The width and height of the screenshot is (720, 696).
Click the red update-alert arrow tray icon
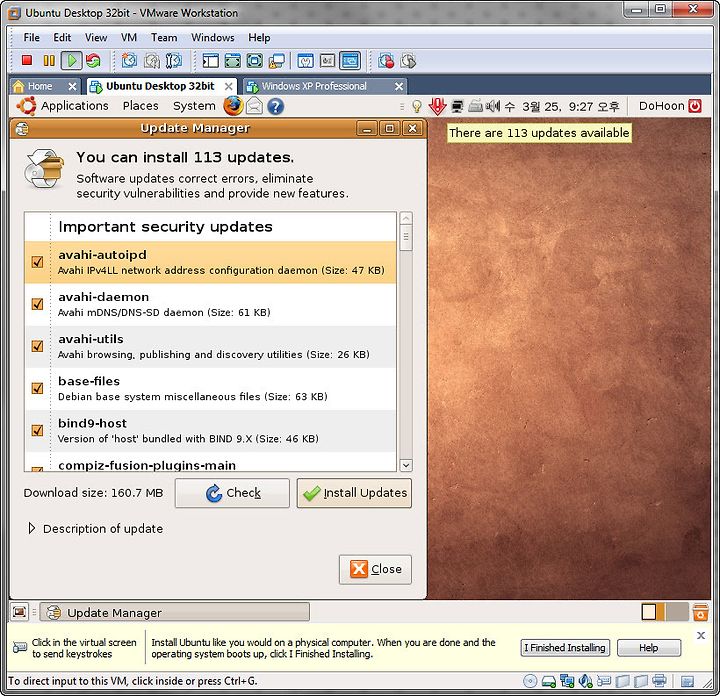point(437,107)
